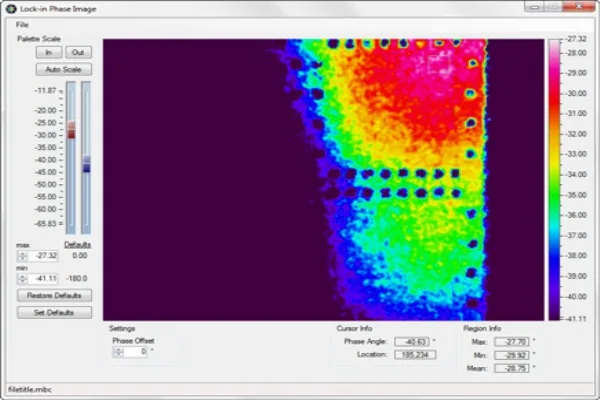600x400 pixels.
Task: Click the -11.87 label on slider scale
Action: point(45,91)
